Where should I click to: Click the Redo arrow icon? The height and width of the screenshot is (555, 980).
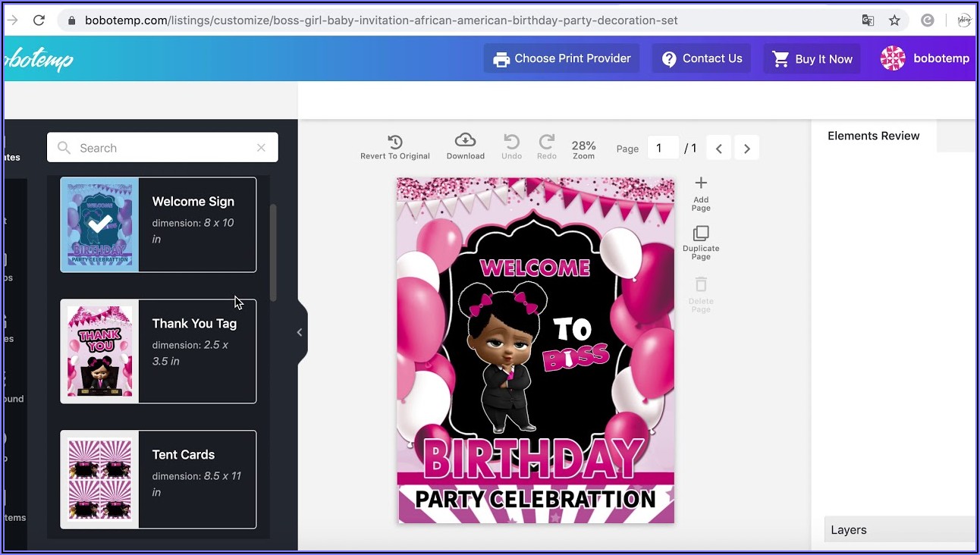tap(546, 142)
